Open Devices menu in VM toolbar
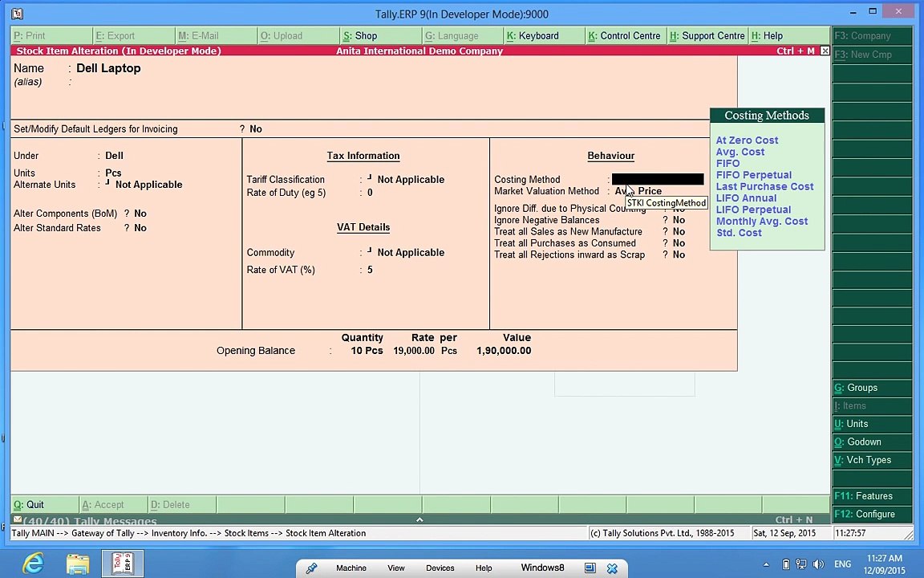The width and height of the screenshot is (924, 578). pyautogui.click(x=440, y=568)
